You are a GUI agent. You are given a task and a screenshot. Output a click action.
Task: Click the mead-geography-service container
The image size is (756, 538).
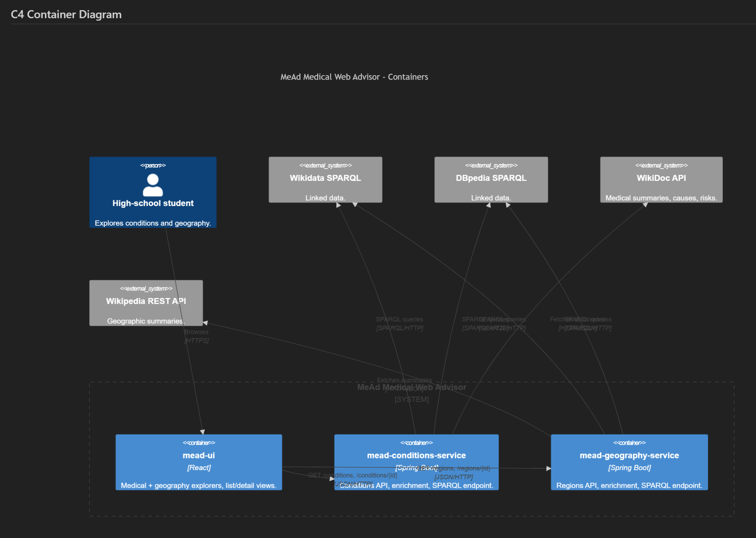pos(629,462)
